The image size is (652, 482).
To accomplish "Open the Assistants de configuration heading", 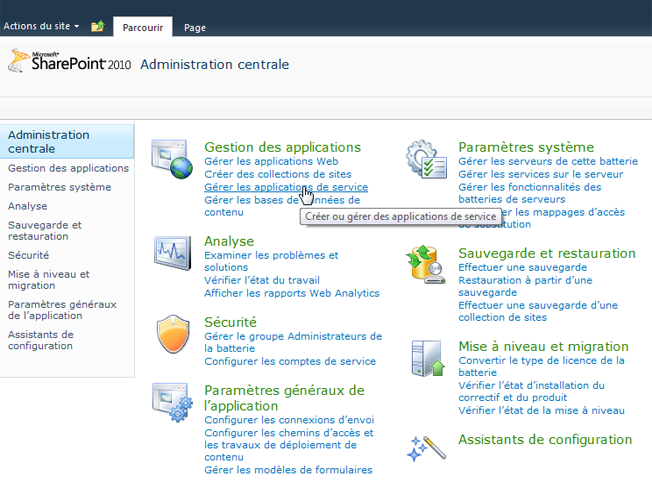I will coord(545,440).
